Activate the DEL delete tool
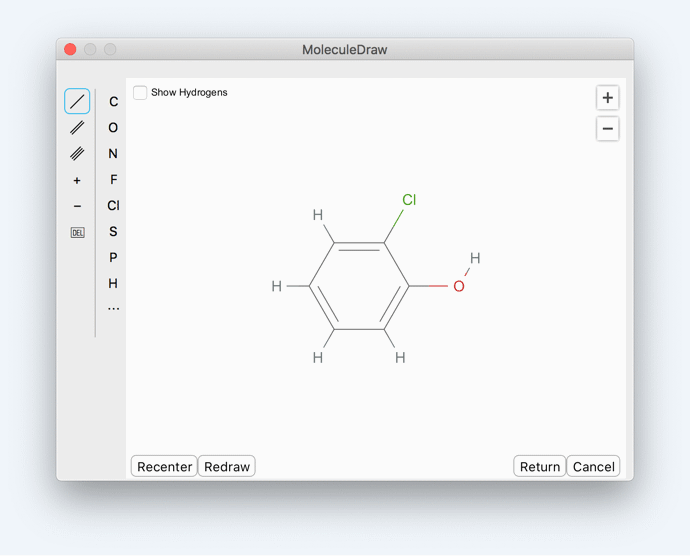Viewport: 690px width, 556px height. (x=77, y=233)
